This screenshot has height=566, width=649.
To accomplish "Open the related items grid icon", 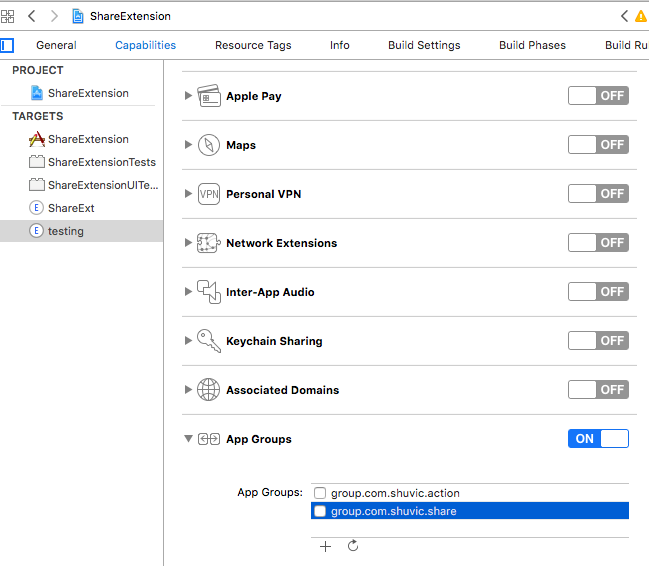I will tap(7, 16).
